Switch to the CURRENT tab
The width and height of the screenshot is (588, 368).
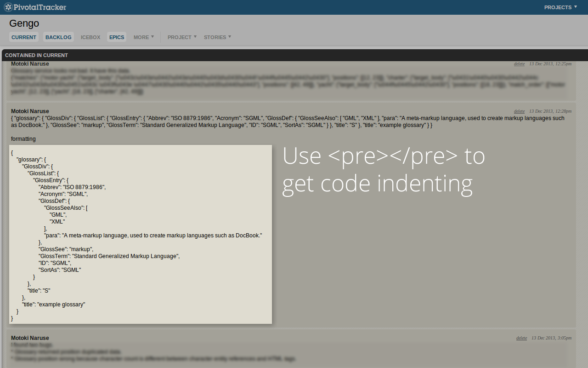click(x=23, y=37)
